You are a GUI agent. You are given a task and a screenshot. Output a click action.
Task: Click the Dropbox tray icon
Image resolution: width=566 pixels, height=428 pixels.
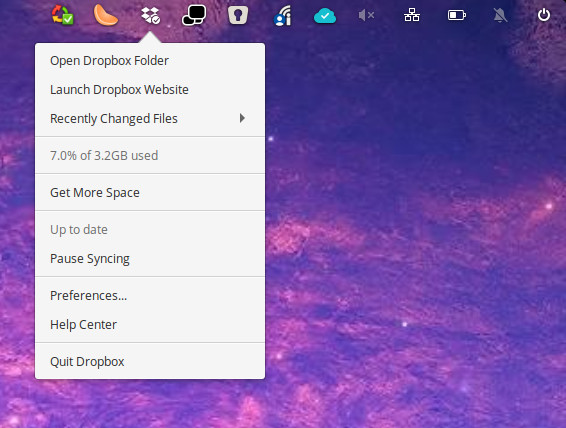(150, 16)
